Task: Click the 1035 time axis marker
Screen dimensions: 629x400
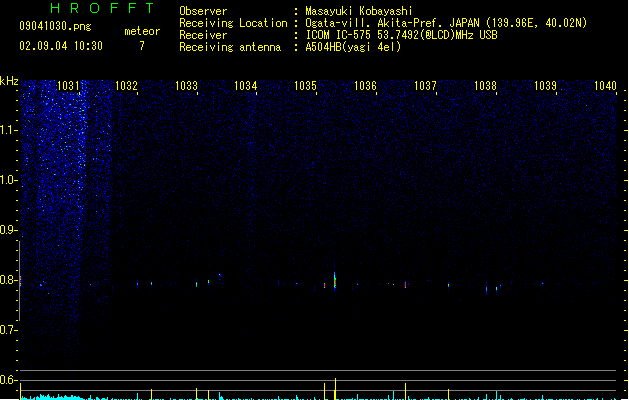Action: (306, 86)
